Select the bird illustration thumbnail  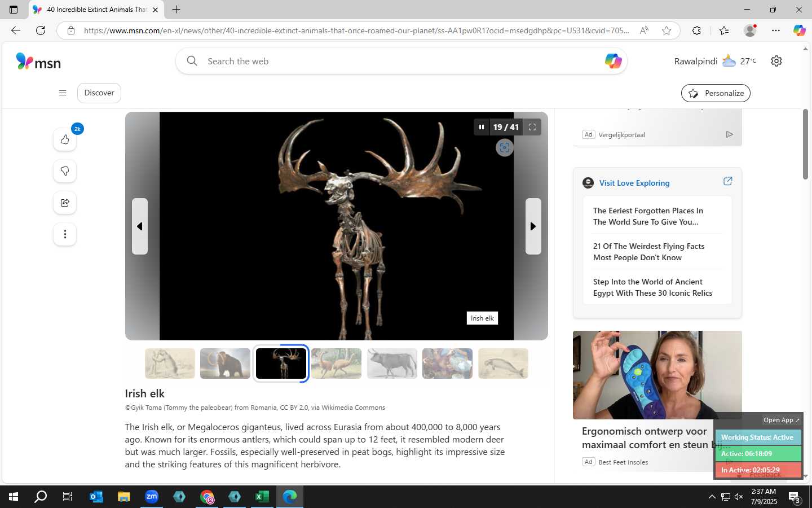[336, 364]
